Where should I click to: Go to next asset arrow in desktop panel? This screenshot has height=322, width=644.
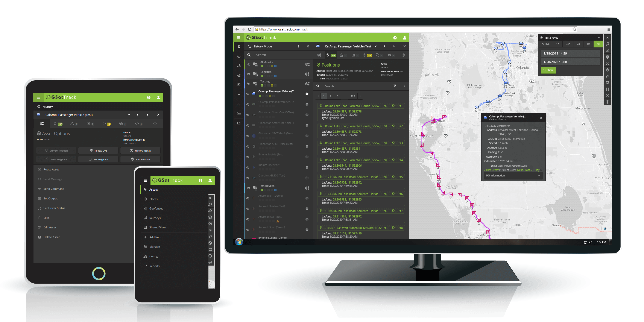(x=394, y=46)
